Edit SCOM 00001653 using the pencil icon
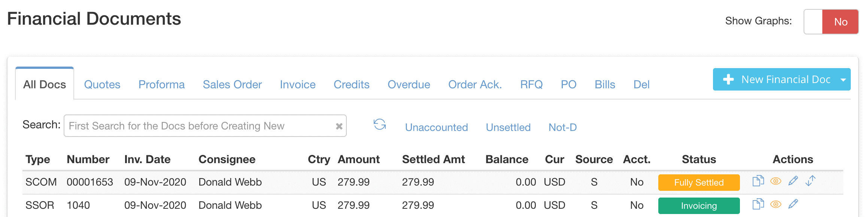The height and width of the screenshot is (217, 868). 793,181
